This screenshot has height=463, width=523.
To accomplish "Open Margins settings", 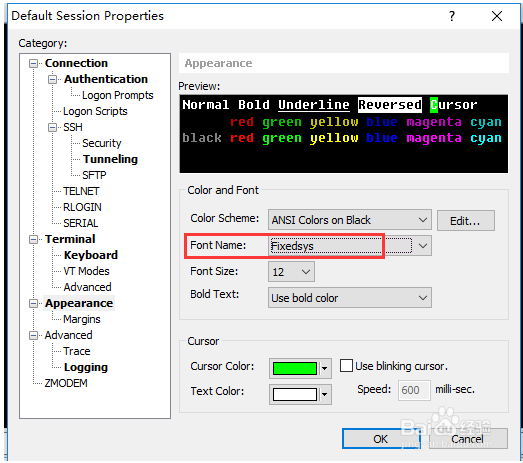I will [82, 319].
